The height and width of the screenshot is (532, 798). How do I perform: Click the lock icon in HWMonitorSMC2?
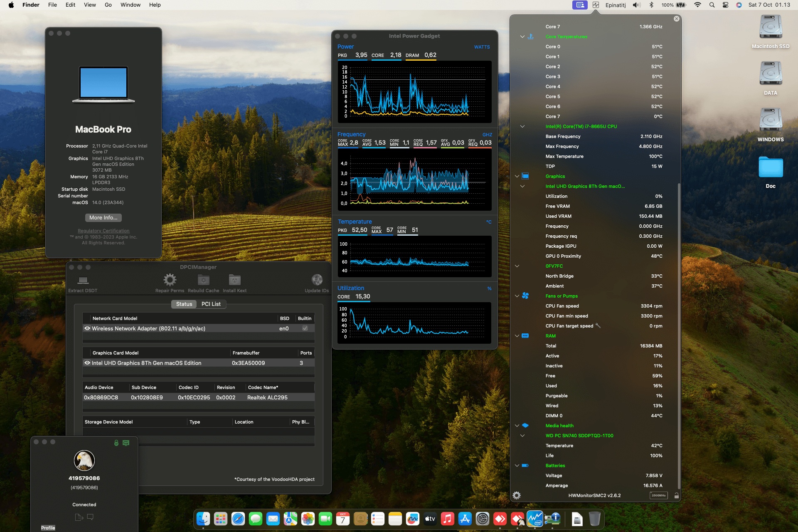676,495
